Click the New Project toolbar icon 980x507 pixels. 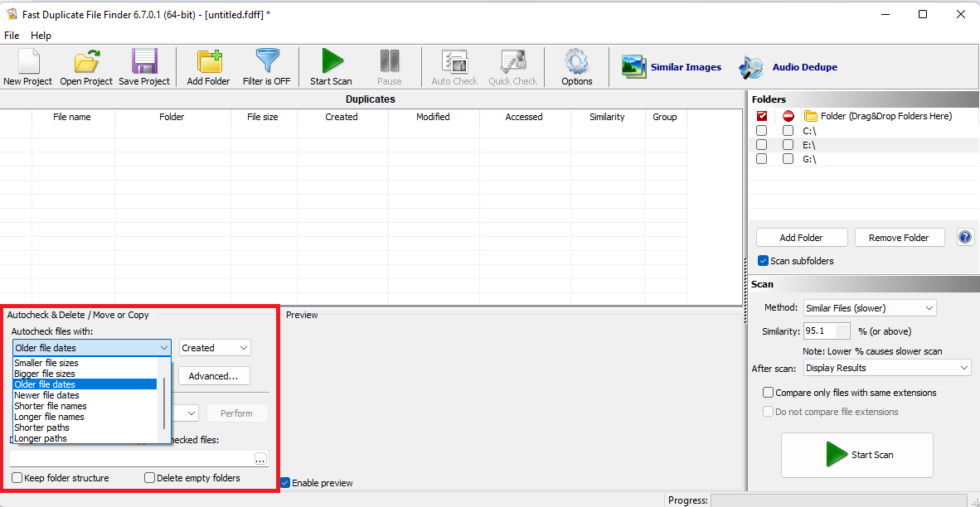click(x=27, y=62)
